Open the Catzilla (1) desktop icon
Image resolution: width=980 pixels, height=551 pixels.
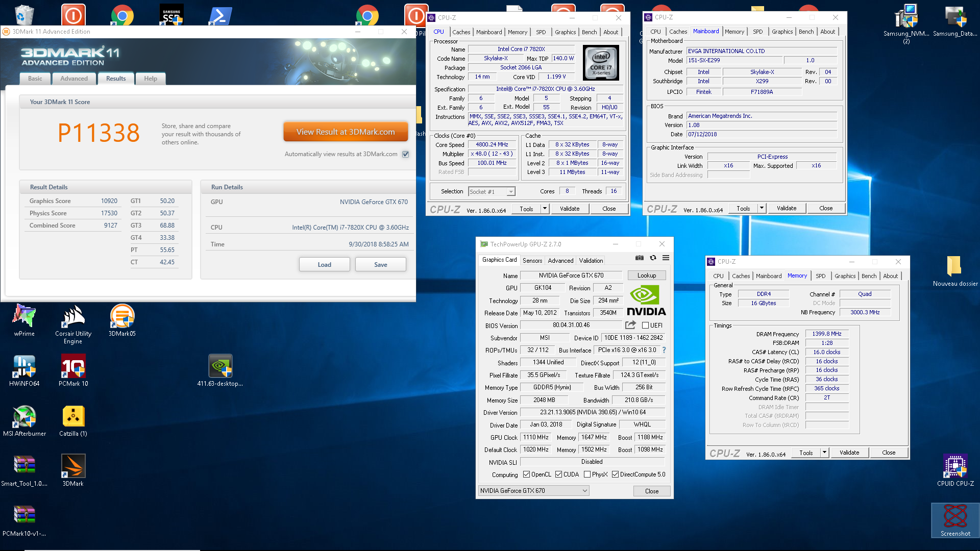coord(73,420)
